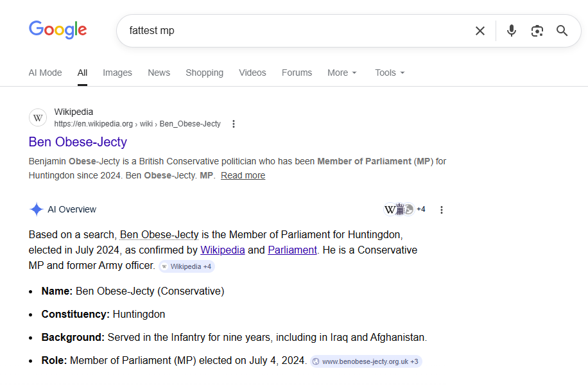Click the 'AI Overview' heading text
Image resolution: width=588 pixels, height=389 pixels.
point(72,209)
